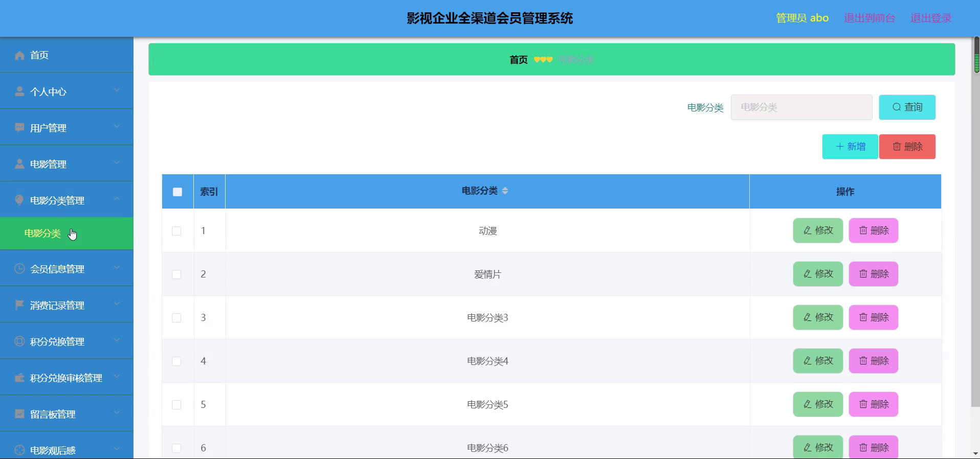Click the trash icon in 电影分类6 row
Image resolution: width=980 pixels, height=459 pixels.
pyautogui.click(x=863, y=448)
